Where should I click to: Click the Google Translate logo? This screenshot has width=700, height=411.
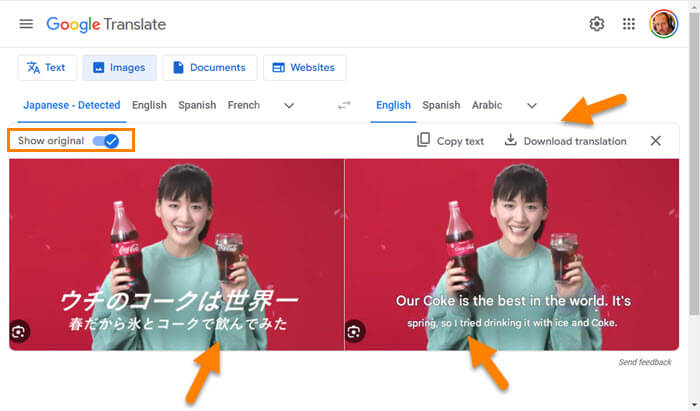tap(106, 24)
